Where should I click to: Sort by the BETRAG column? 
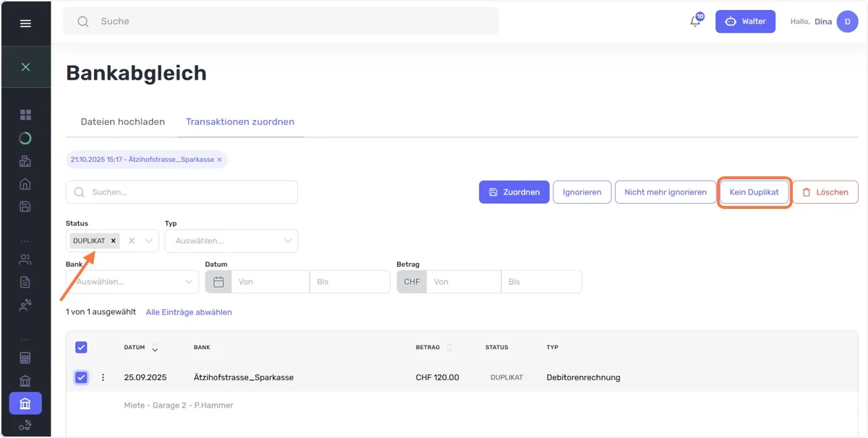click(x=450, y=348)
